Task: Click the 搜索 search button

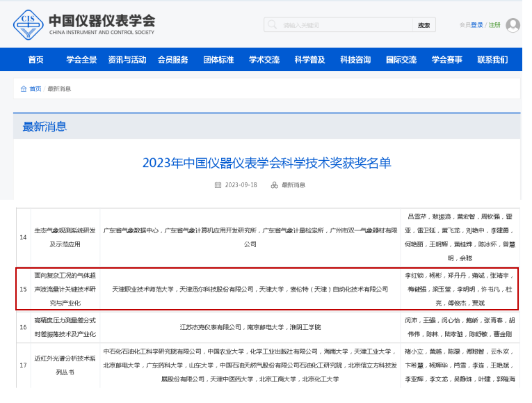Action: click(x=424, y=25)
